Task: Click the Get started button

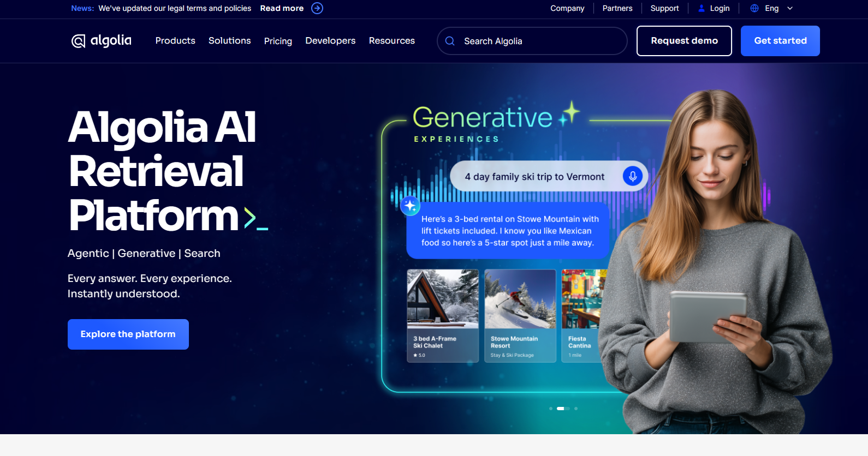Action: pos(780,41)
